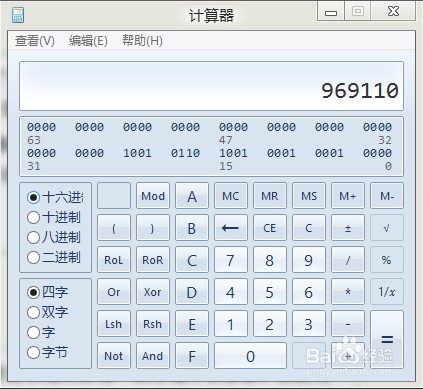
Task: Click the multiplication asterisk button
Action: pyautogui.click(x=348, y=292)
